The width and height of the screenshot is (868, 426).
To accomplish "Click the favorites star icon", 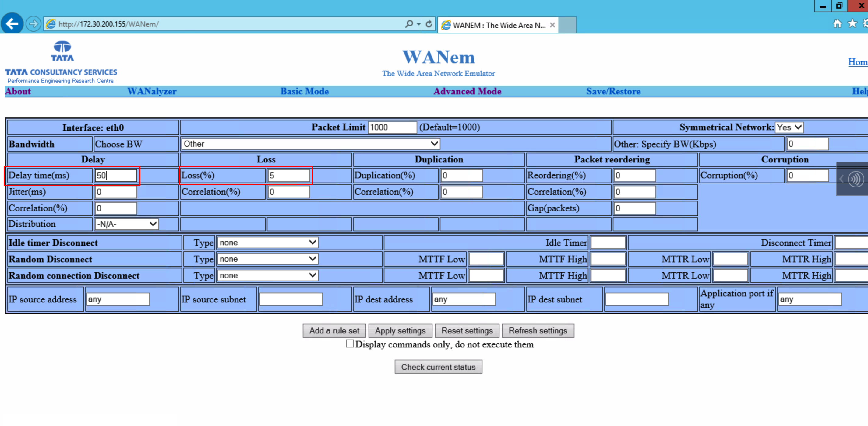I will 852,23.
